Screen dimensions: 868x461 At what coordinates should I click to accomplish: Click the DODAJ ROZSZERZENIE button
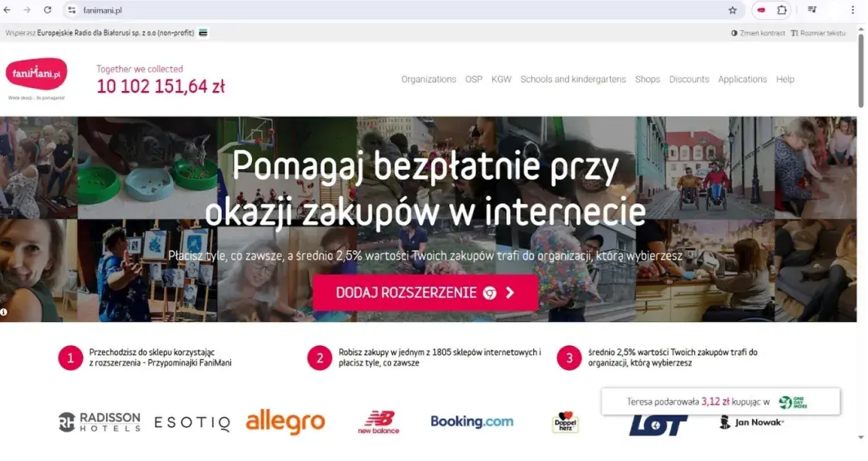coord(425,293)
